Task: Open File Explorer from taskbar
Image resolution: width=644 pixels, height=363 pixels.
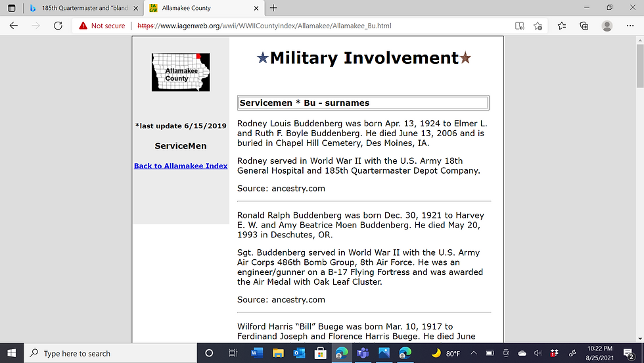Action: click(278, 353)
